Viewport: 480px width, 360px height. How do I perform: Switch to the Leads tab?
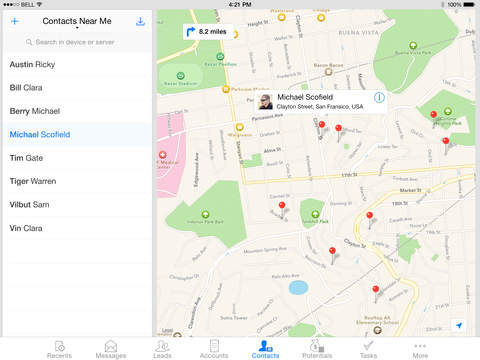(x=162, y=349)
